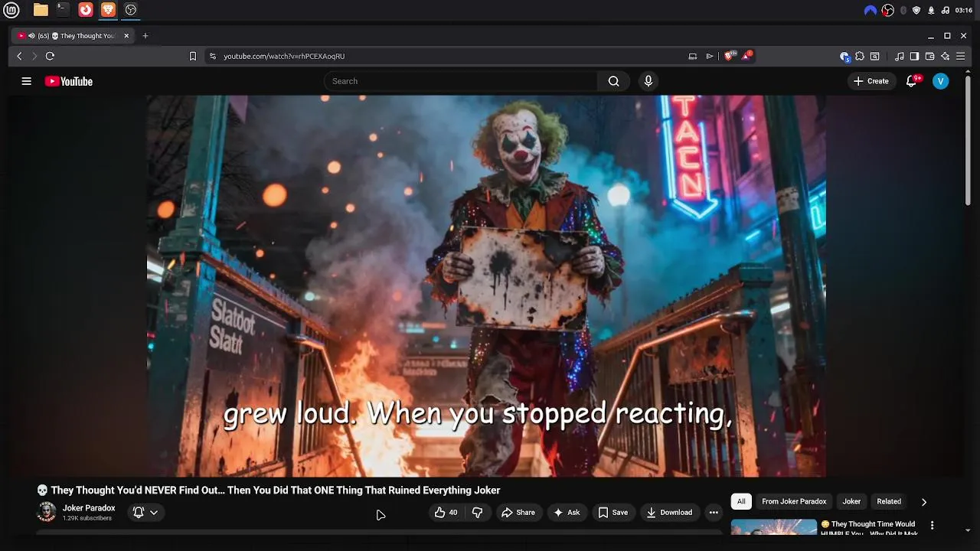Open site settings icon in address bar

pyautogui.click(x=213, y=56)
